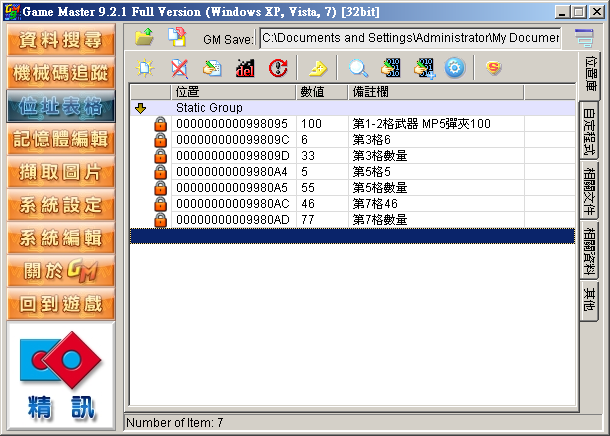Click the binary edit memory icon

(391, 68)
